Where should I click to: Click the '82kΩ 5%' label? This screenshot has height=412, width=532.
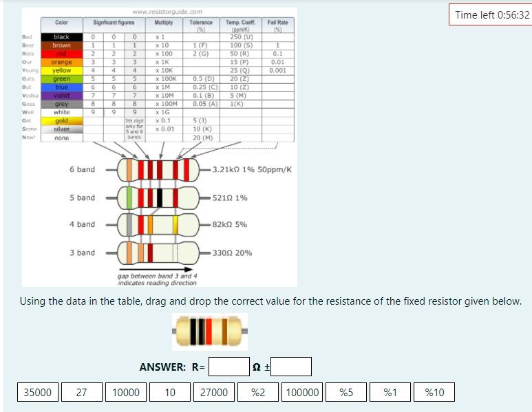click(230, 224)
